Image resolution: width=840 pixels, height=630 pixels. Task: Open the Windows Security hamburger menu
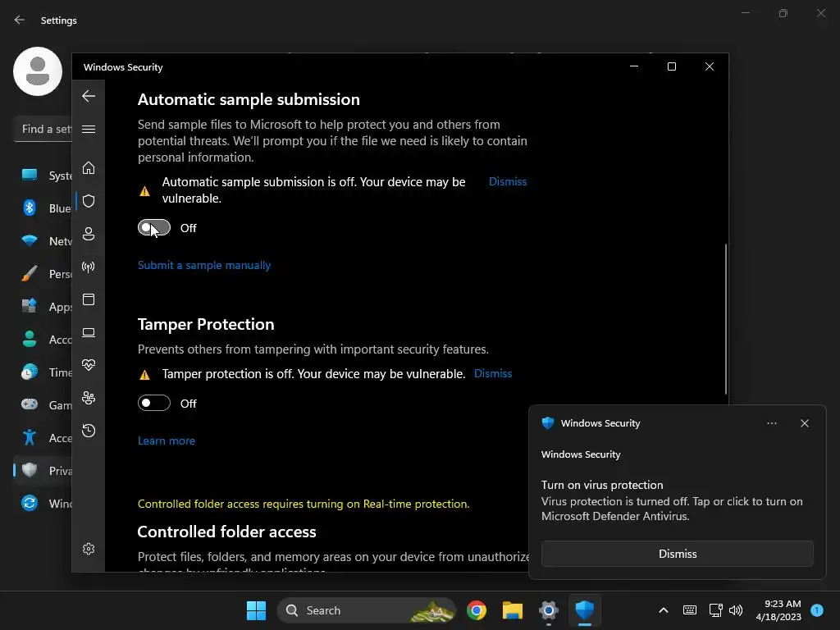(89, 129)
